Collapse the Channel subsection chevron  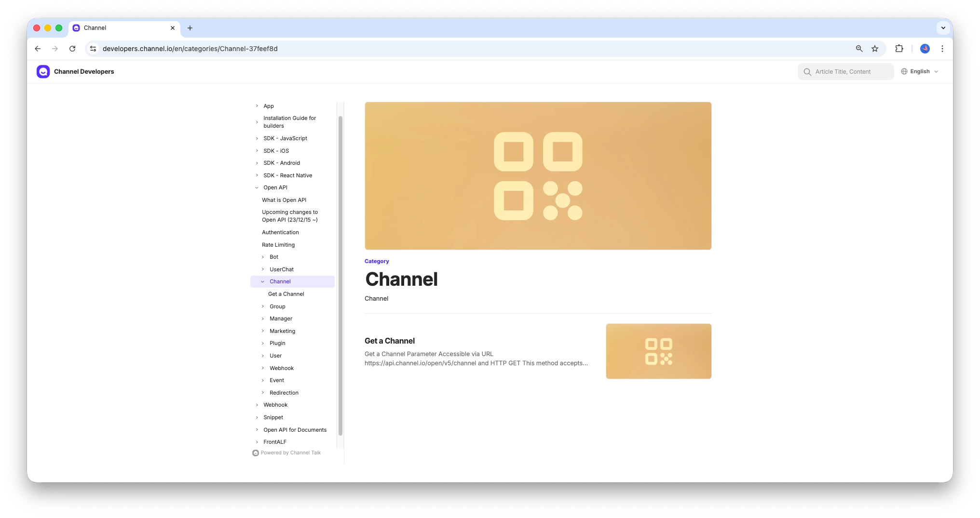[263, 282]
